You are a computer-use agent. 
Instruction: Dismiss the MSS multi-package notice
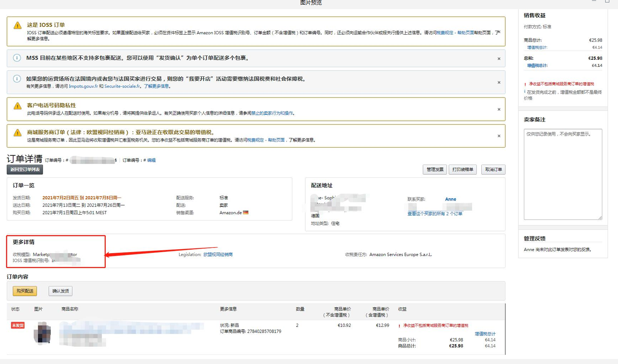(x=499, y=59)
